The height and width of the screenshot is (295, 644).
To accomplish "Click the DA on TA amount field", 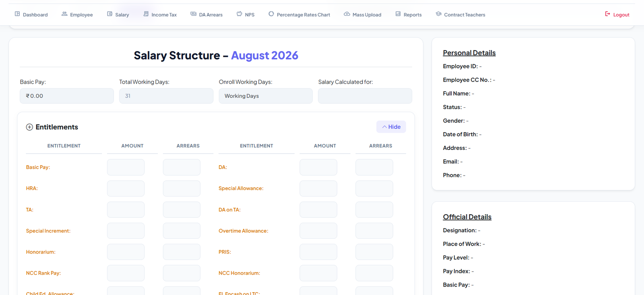I will click(x=318, y=210).
